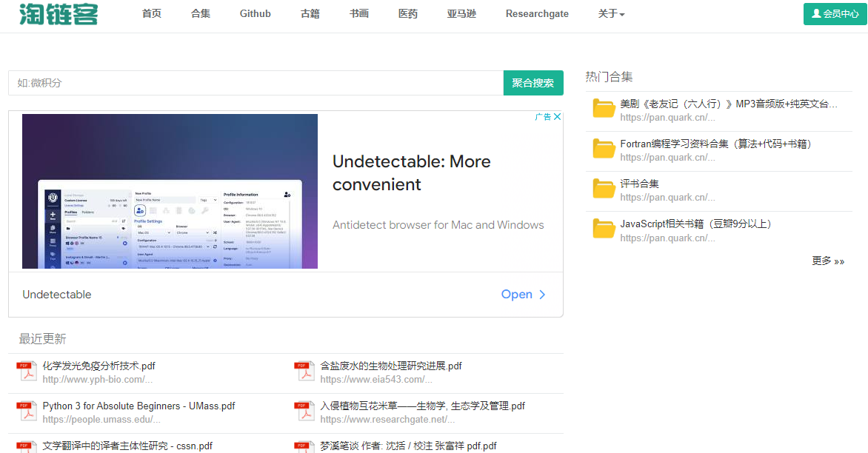Open 美剧《老友记（六人行）》MP3音频版 collection
This screenshot has height=453, width=868.
coord(729,104)
